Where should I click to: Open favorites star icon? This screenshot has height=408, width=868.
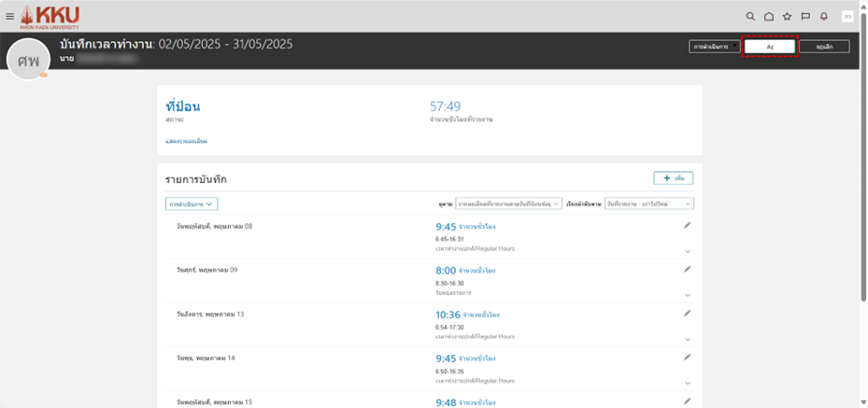pos(787,16)
